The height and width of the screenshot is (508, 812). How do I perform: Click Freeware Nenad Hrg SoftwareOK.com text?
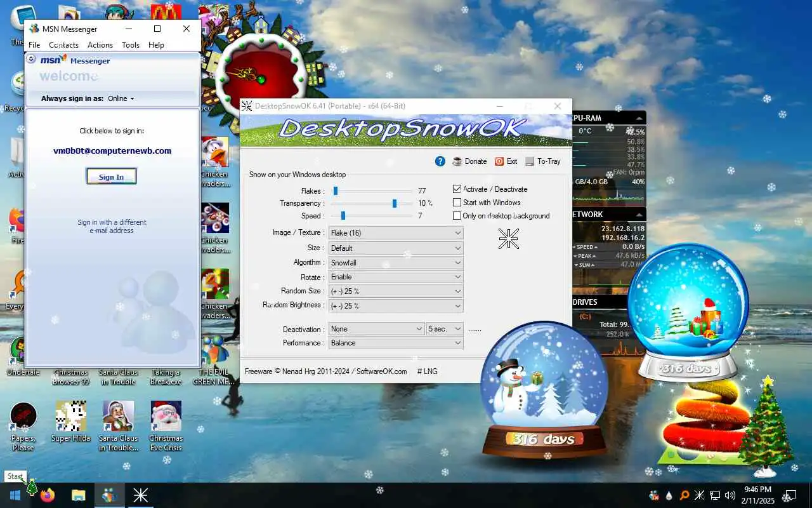click(x=326, y=371)
